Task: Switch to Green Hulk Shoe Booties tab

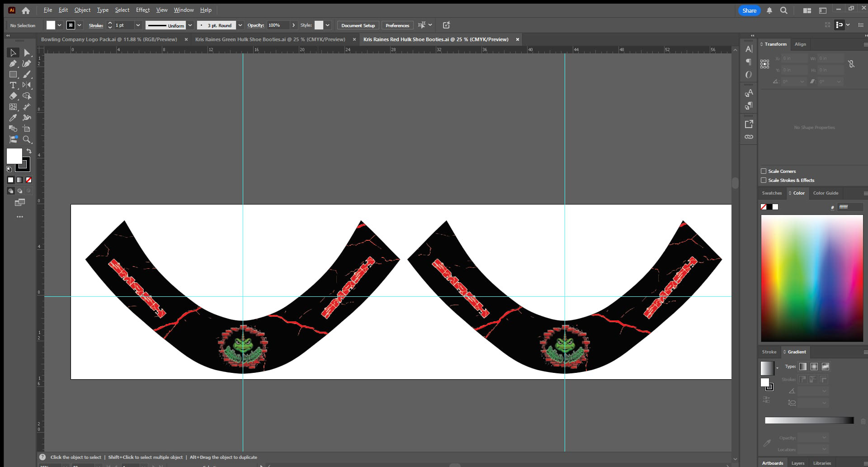Action: 270,39
